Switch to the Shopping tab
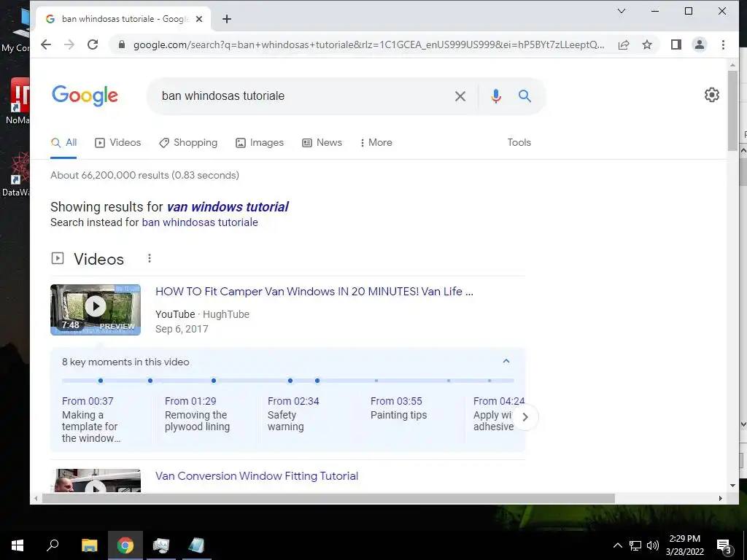 tap(188, 142)
